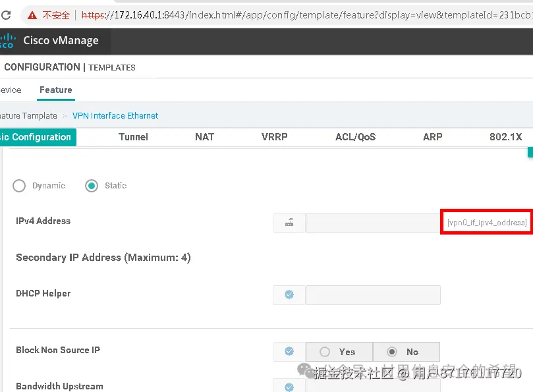
Task: Open the DHCP Helper default scope icon
Action: [x=289, y=294]
